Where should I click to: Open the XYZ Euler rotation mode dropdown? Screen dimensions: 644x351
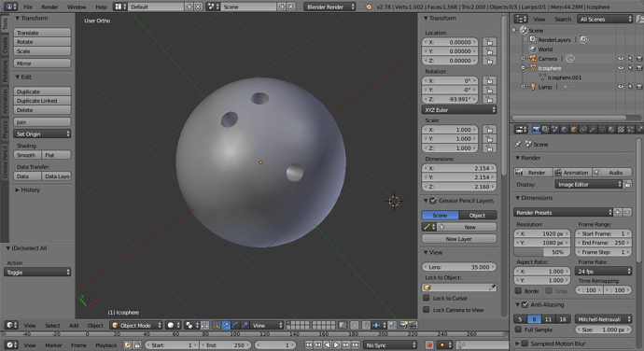pos(459,110)
